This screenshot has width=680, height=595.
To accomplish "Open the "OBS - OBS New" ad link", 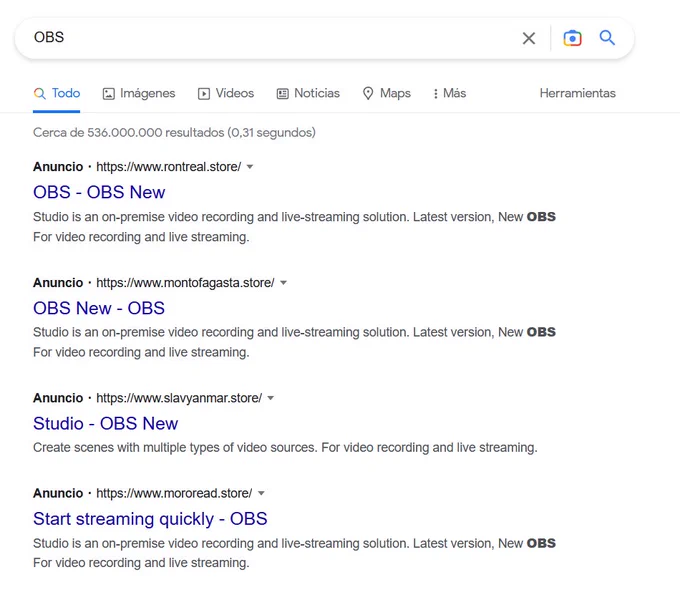I will tap(99, 192).
